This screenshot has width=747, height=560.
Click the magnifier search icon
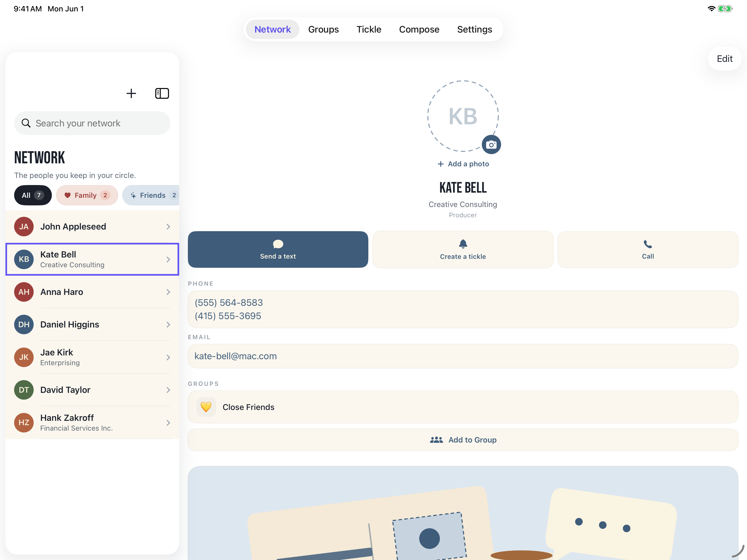(26, 123)
